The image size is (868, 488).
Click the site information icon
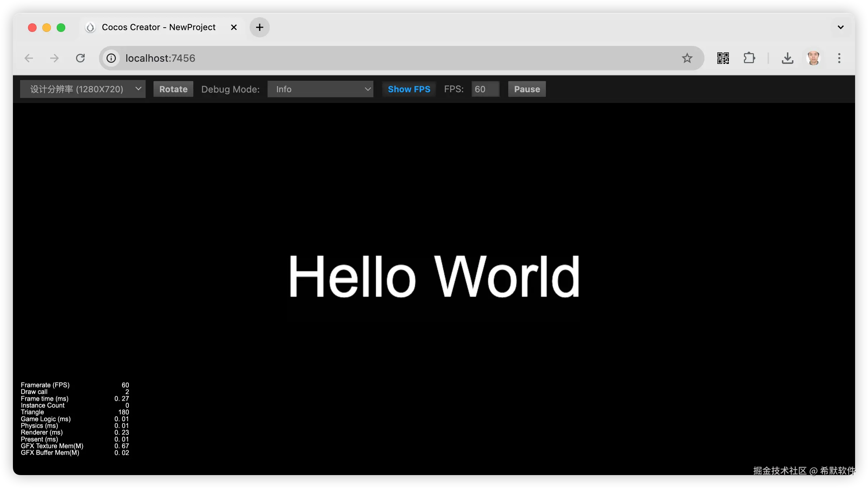(111, 58)
